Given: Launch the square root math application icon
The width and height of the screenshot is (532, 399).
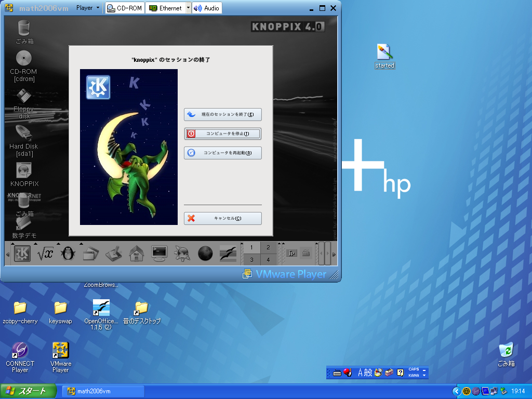Looking at the screenshot, I should (45, 254).
